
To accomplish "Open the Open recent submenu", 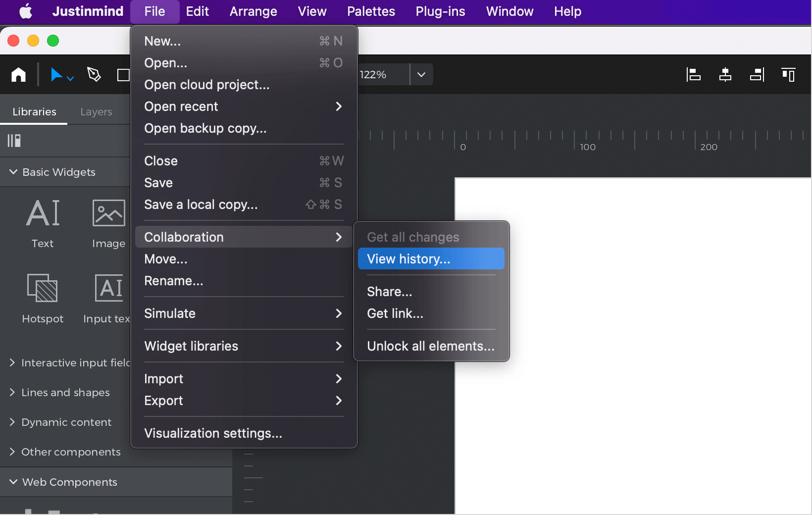I will pos(244,106).
